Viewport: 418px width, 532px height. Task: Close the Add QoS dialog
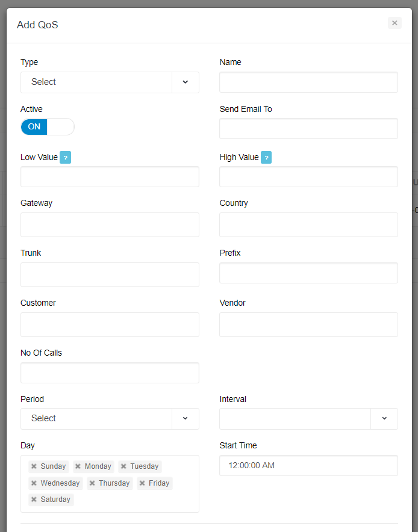395,23
